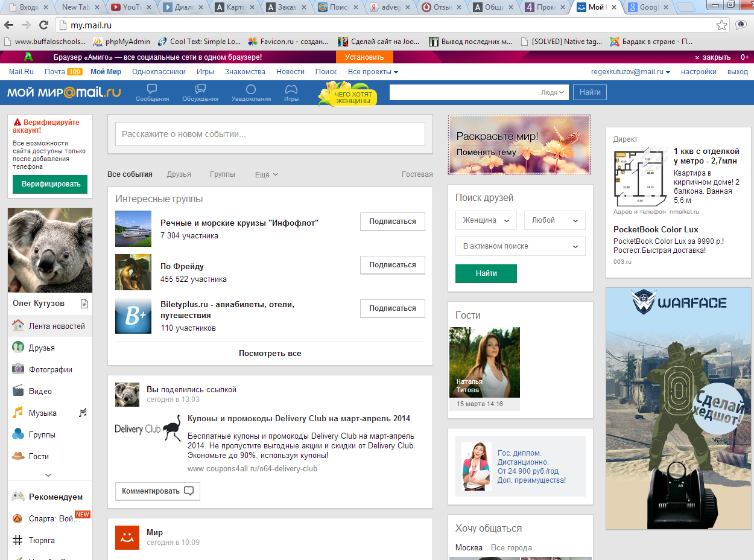Open Почта in the top navigation
Viewport: 754px width, 560px height.
(x=54, y=72)
